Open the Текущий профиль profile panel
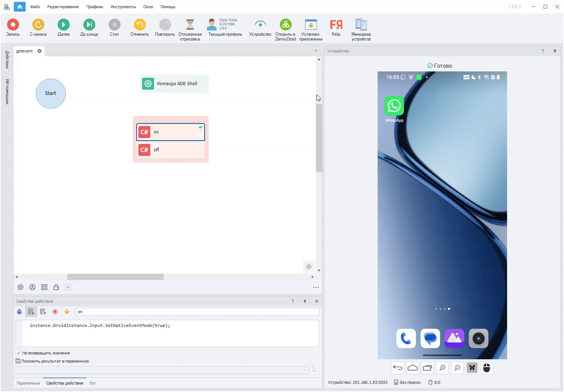564x392 pixels. [x=225, y=28]
